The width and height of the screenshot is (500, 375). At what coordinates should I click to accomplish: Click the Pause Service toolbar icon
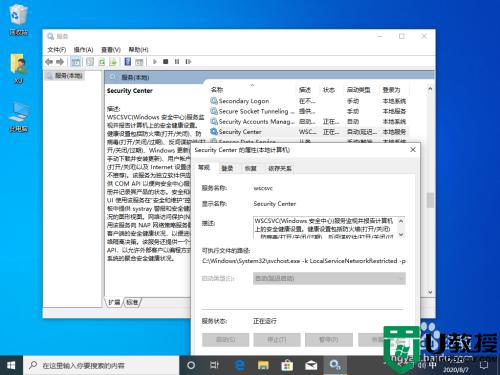point(177,62)
